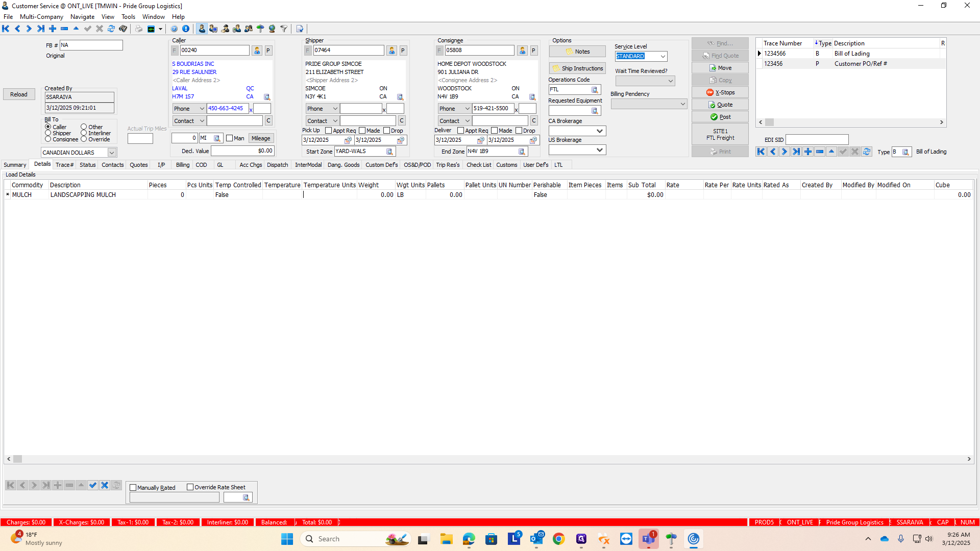Check the Pick Up Appt Req checkbox
Viewport: 980px width, 551px height.
point(329,131)
